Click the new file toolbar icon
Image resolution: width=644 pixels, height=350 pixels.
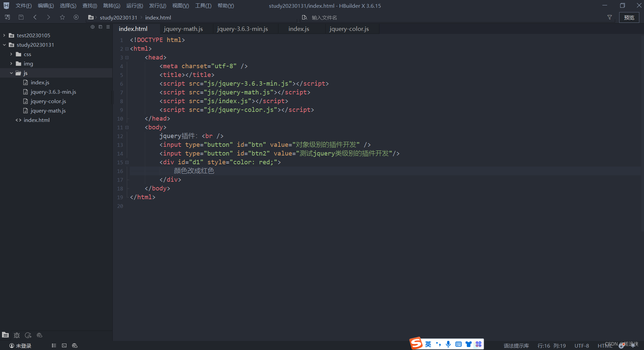pyautogui.click(x=7, y=17)
